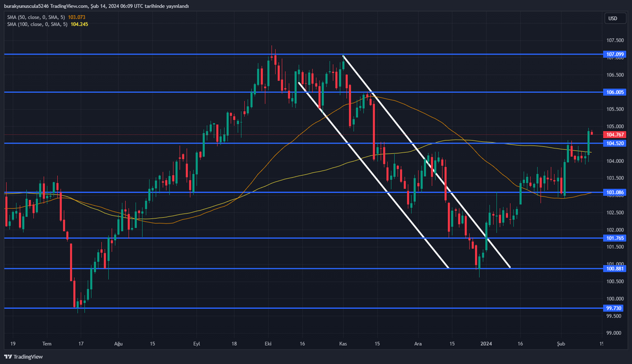This screenshot has width=632, height=364.
Task: Click the 103.086 price level label
Action: pos(615,192)
